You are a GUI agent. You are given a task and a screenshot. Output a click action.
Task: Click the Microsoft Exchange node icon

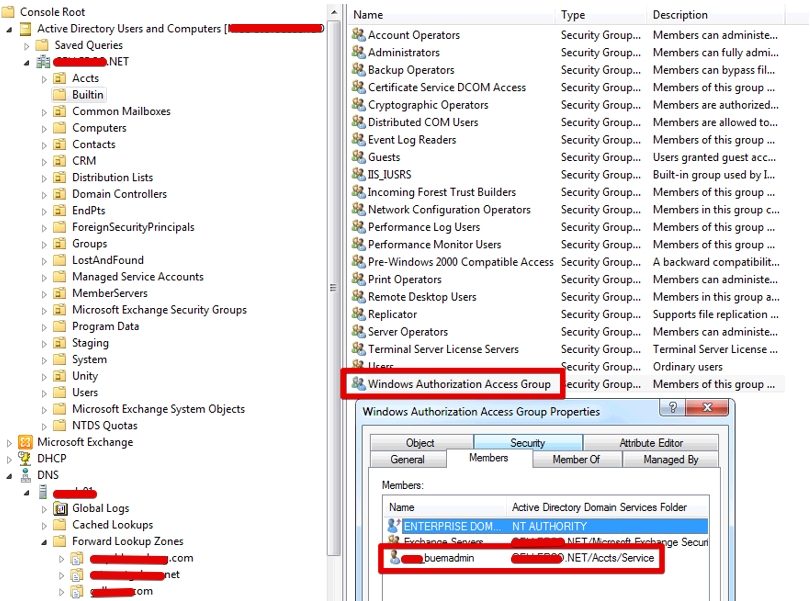coord(26,442)
